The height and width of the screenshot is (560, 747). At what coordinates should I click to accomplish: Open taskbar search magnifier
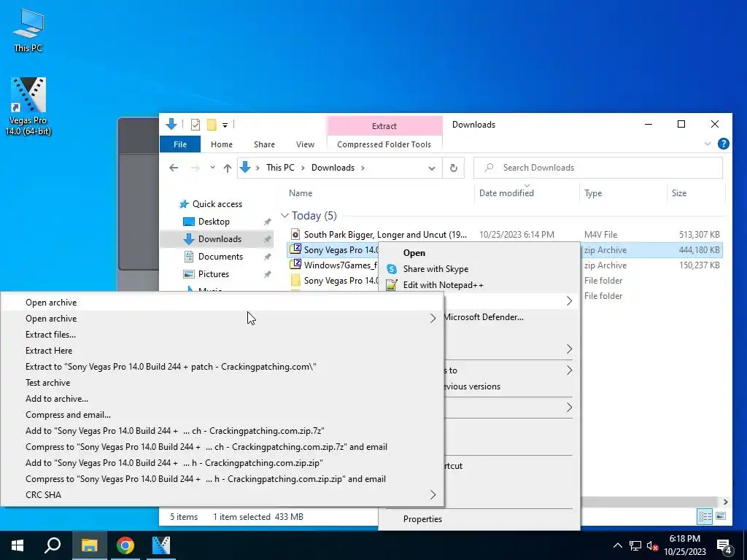pos(53,545)
